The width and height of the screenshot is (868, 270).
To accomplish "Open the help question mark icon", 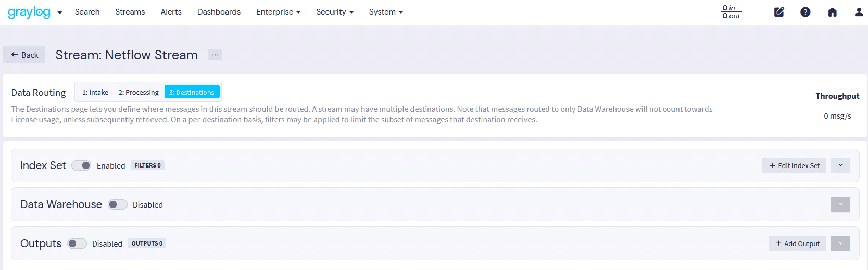I will pyautogui.click(x=805, y=12).
